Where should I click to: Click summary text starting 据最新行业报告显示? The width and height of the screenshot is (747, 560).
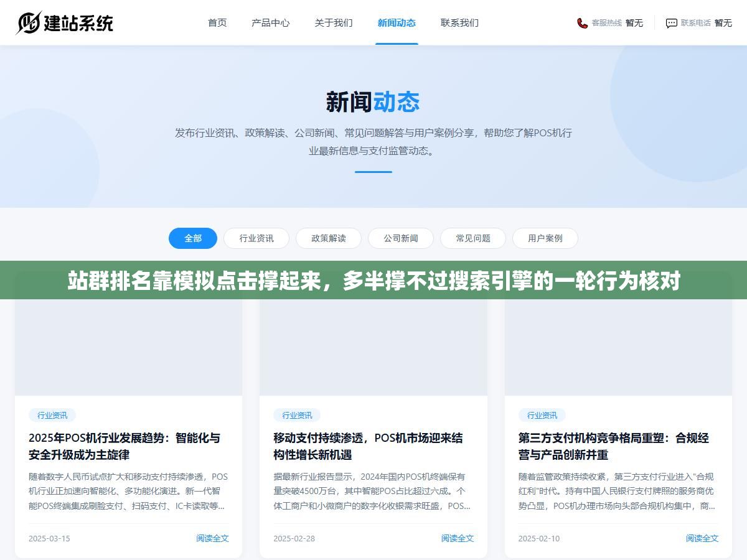372,492
